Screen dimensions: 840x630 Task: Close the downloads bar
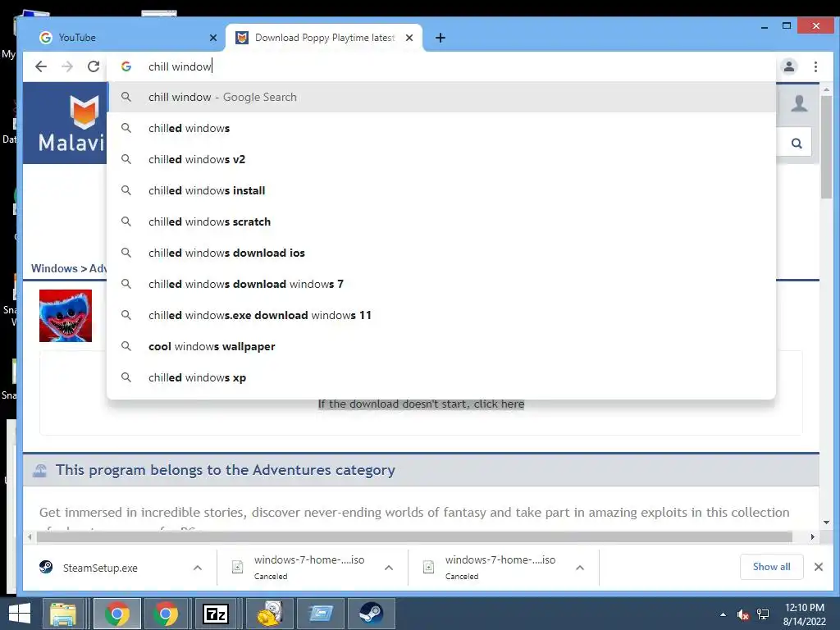coord(819,567)
